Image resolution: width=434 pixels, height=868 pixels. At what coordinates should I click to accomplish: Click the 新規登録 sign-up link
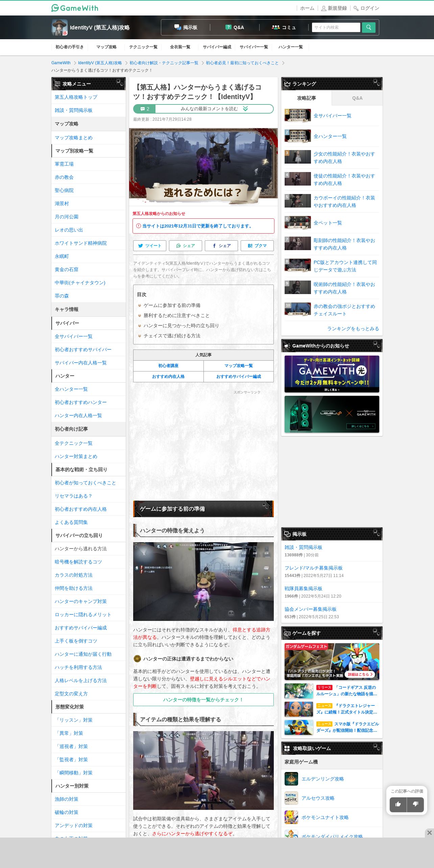(334, 8)
